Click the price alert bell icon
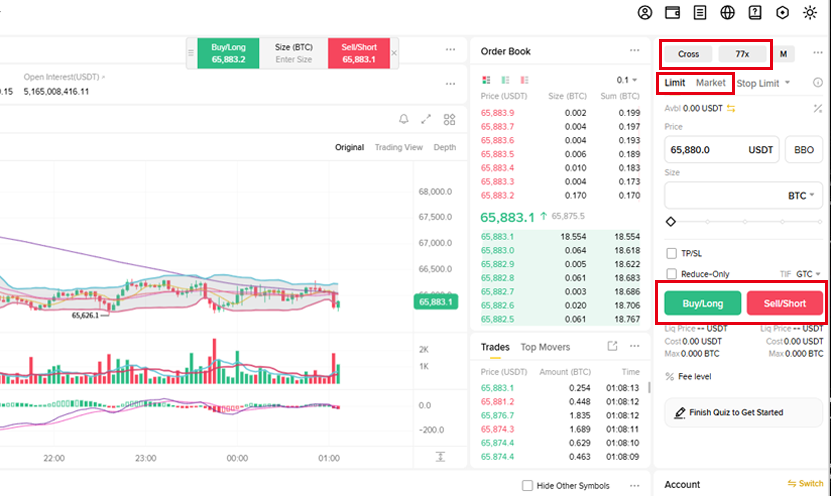831x496 pixels. pyautogui.click(x=403, y=119)
